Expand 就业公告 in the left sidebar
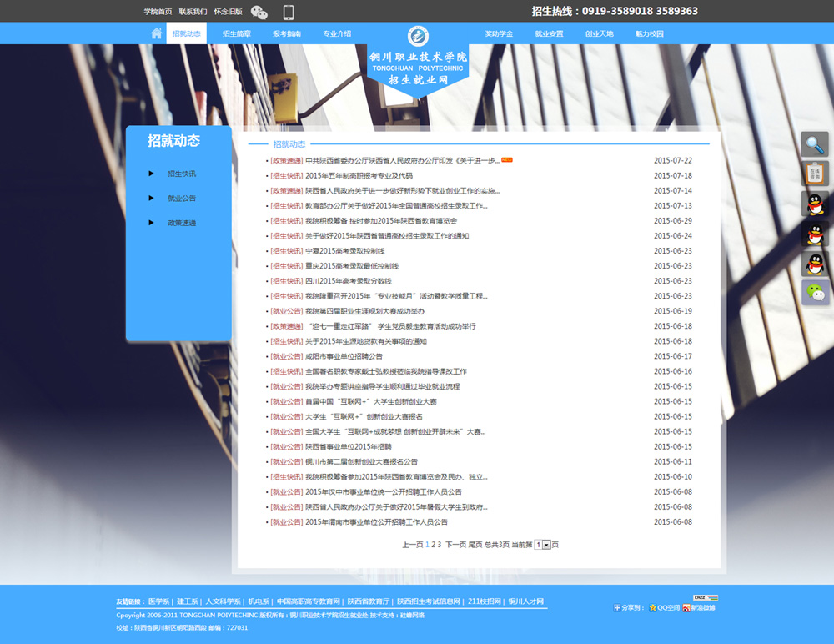This screenshot has width=834, height=644. [181, 199]
